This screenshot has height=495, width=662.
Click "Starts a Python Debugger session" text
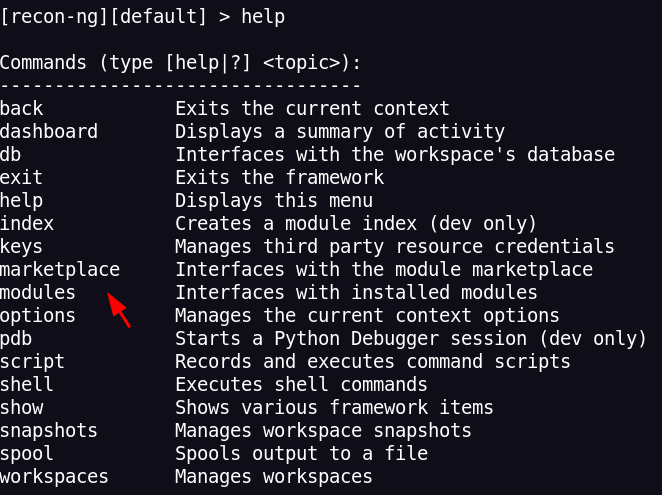point(351,340)
